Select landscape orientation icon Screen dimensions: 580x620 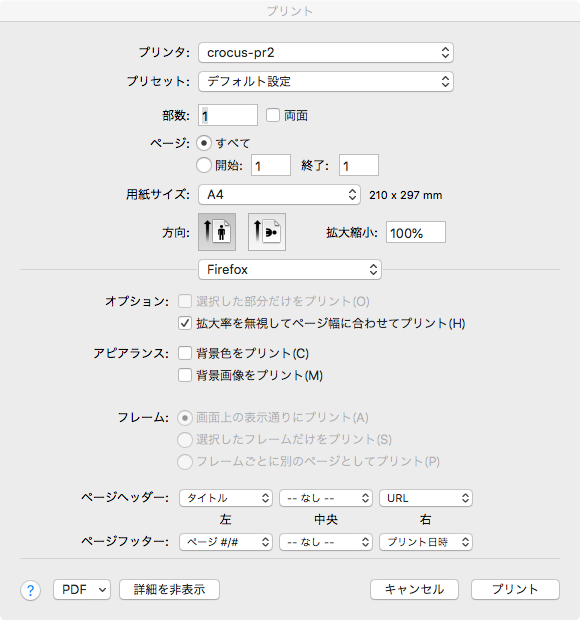(267, 232)
